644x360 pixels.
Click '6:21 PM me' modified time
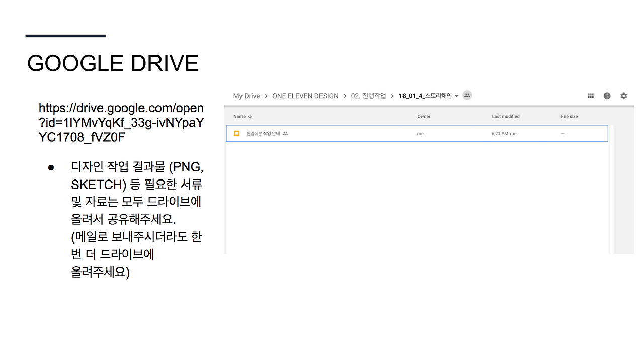pyautogui.click(x=504, y=134)
